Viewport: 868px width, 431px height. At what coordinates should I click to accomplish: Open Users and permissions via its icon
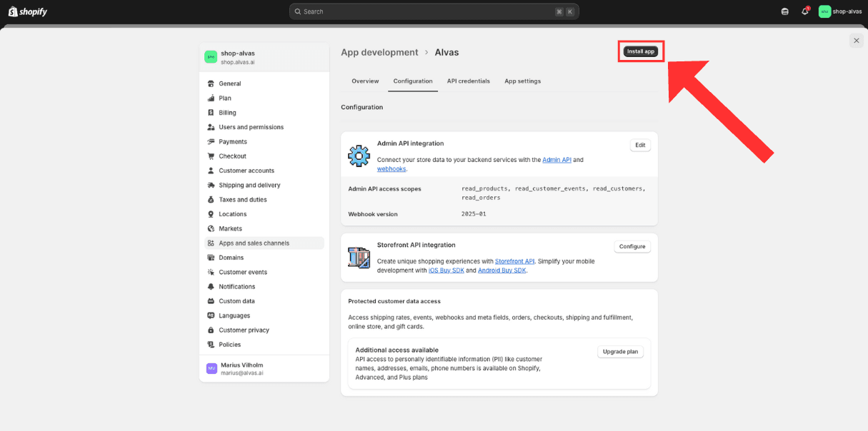tap(211, 127)
